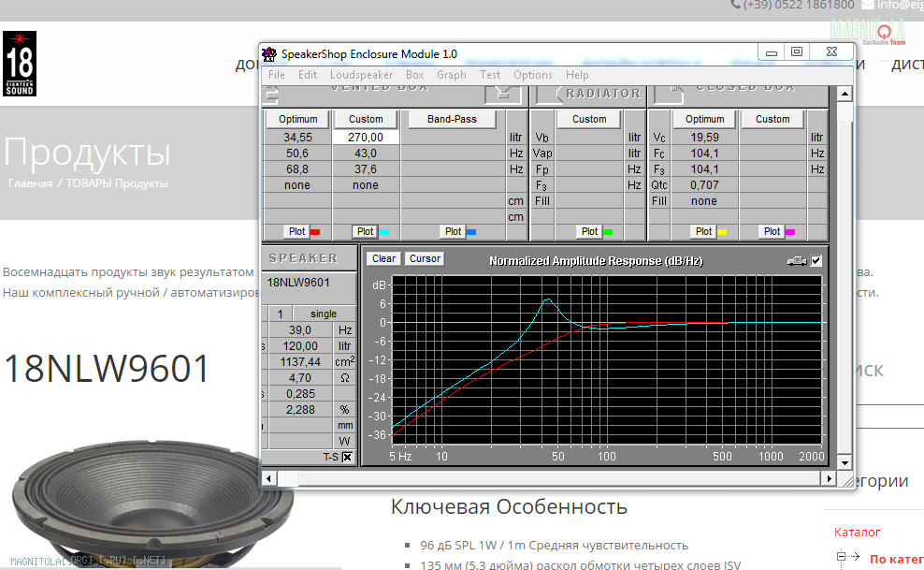This screenshot has width=924, height=570.
Task: Plot the closed Optimum curve (yellow)
Action: pos(704,232)
